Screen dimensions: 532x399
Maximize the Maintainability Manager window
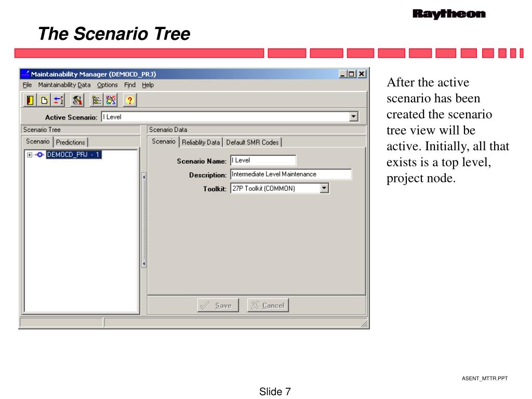pyautogui.click(x=351, y=74)
